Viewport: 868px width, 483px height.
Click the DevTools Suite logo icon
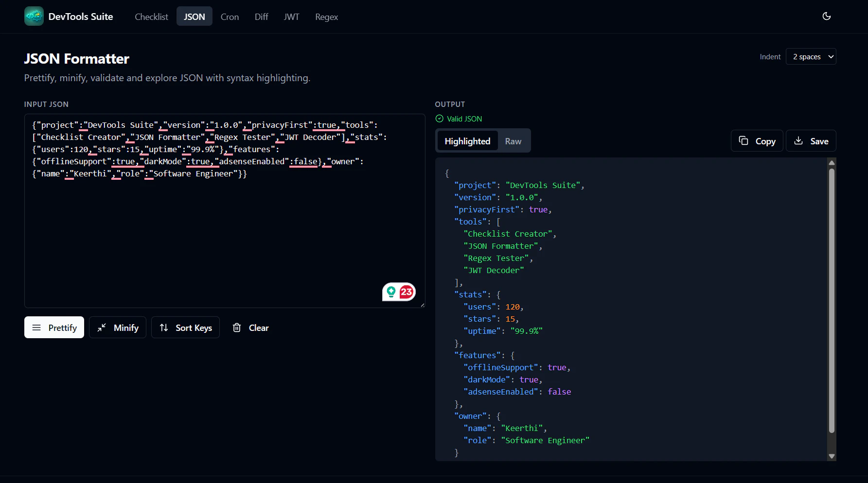34,16
